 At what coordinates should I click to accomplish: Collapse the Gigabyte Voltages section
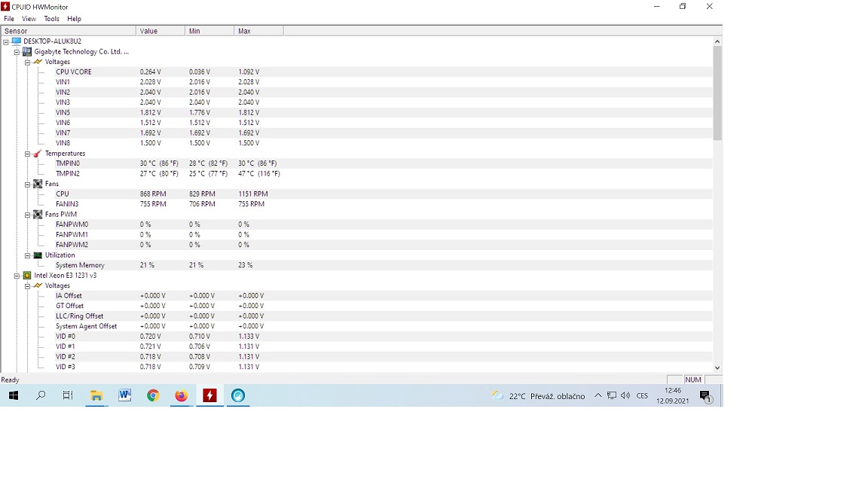click(27, 63)
